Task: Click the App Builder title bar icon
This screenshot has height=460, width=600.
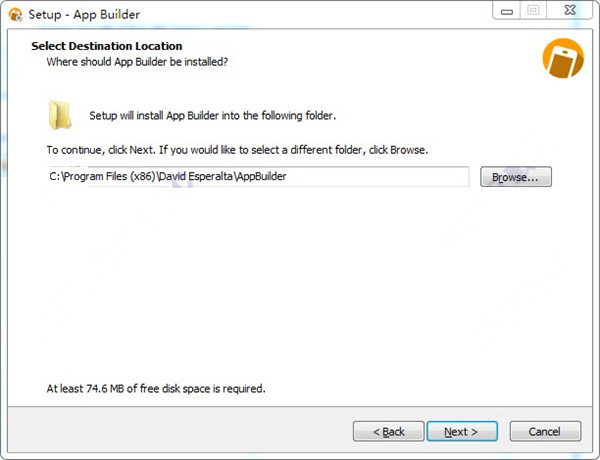Action: [15, 15]
